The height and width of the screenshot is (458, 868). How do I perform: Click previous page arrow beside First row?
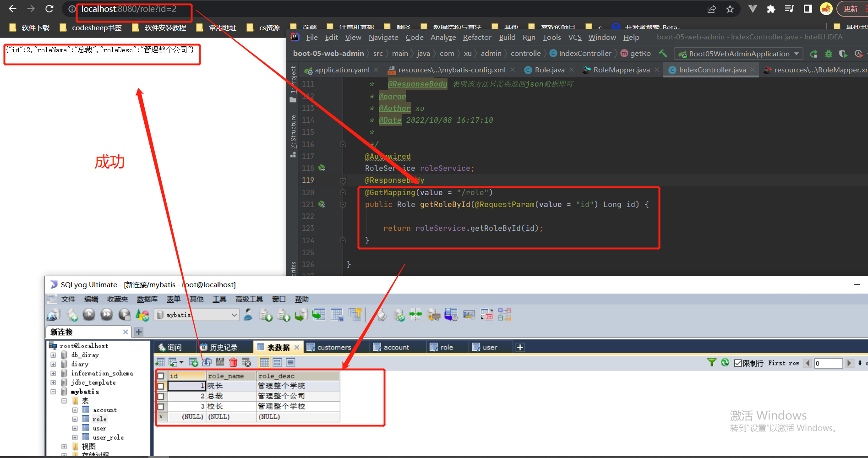click(808, 363)
